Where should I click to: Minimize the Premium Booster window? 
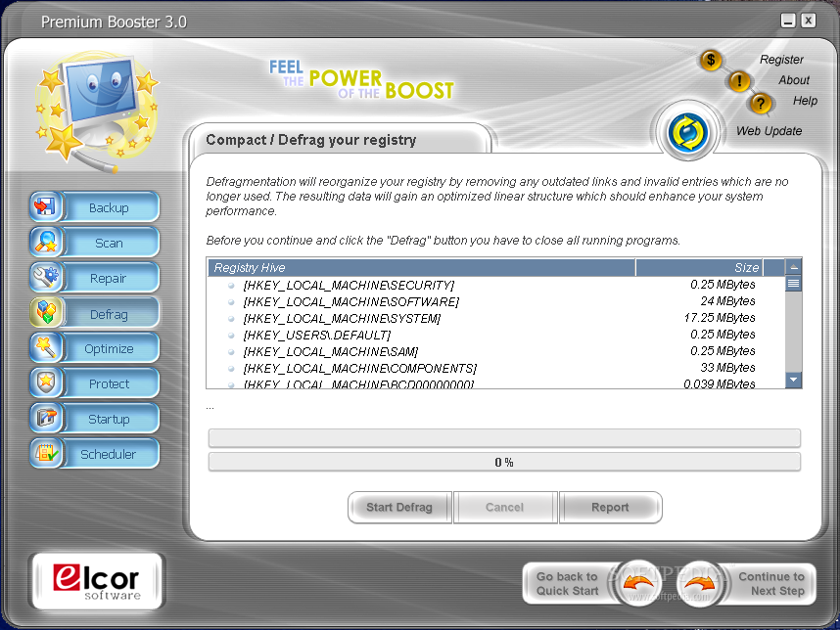787,21
